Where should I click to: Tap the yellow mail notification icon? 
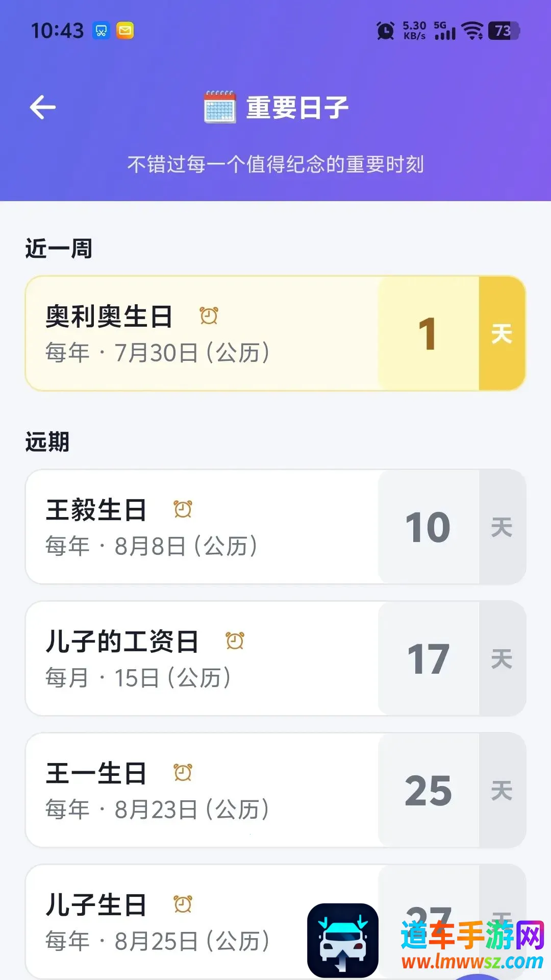[x=125, y=31]
